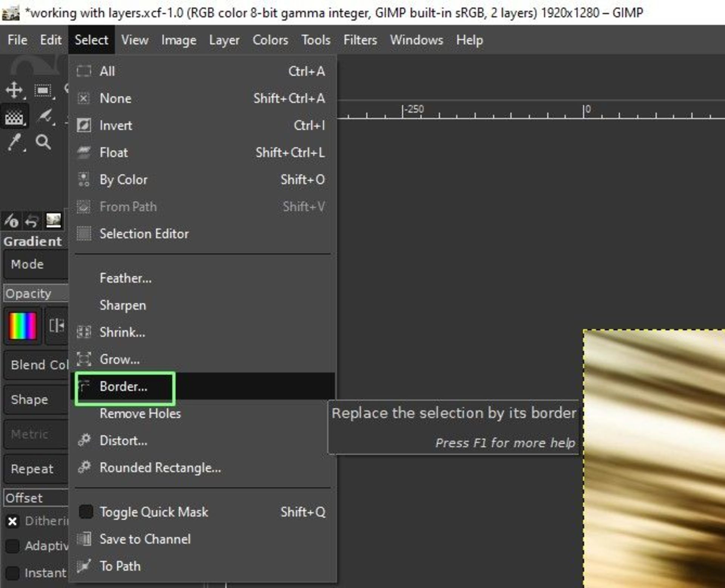Select the Move tool
Viewport: 725px width, 588px height.
click(14, 90)
